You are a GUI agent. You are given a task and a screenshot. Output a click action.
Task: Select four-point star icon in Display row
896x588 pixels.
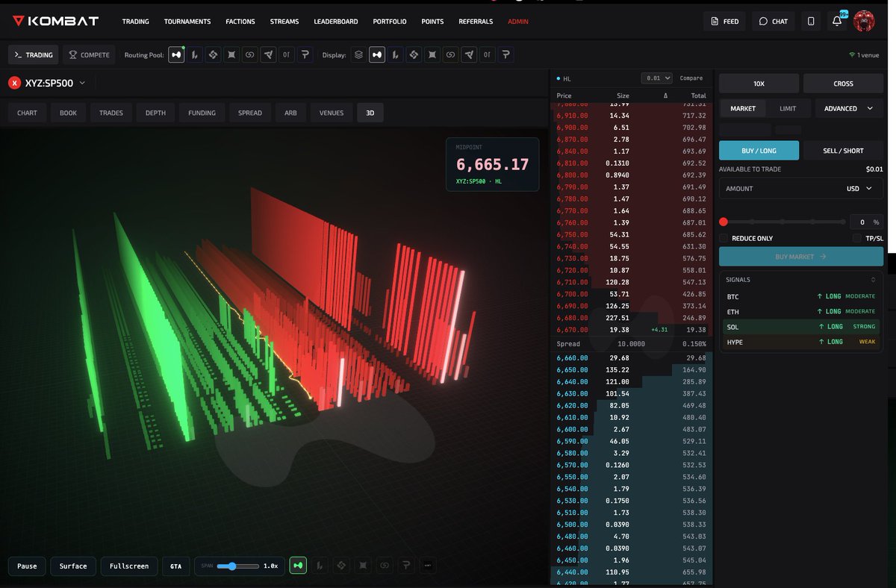(432, 54)
